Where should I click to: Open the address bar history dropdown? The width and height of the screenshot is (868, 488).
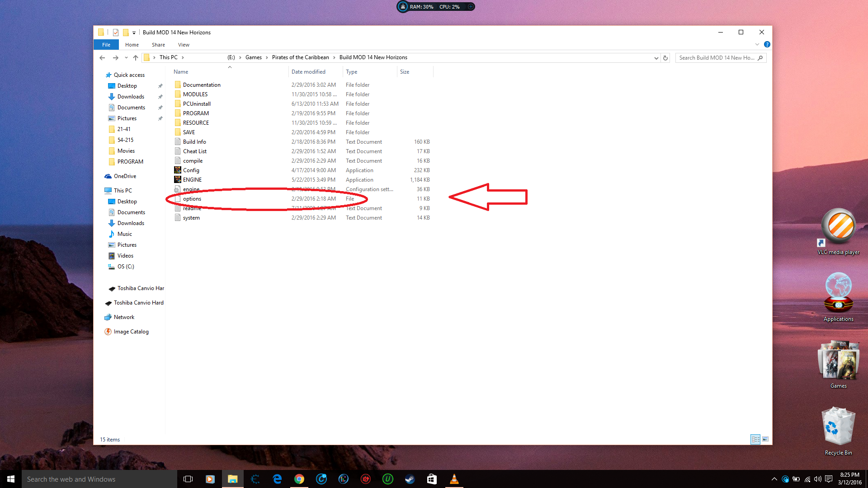pyautogui.click(x=656, y=58)
